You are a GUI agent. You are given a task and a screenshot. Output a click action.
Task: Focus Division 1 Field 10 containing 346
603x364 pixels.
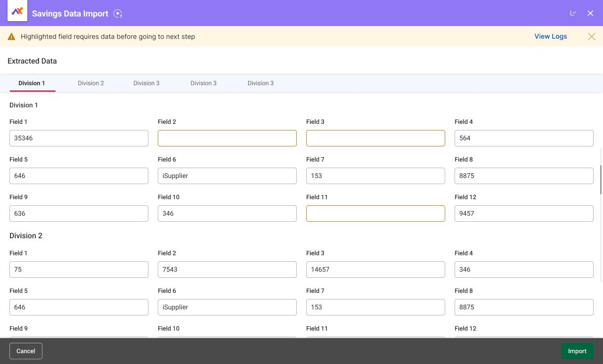click(x=227, y=213)
